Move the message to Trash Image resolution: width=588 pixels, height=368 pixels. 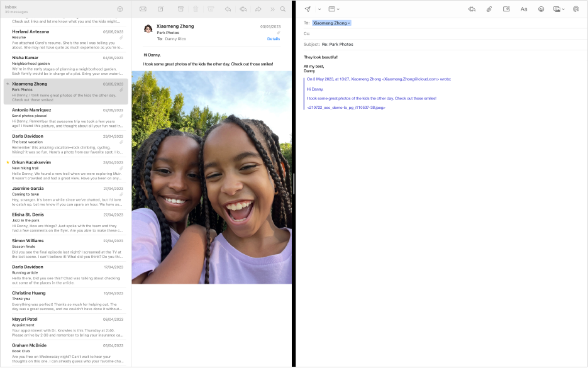pyautogui.click(x=196, y=8)
